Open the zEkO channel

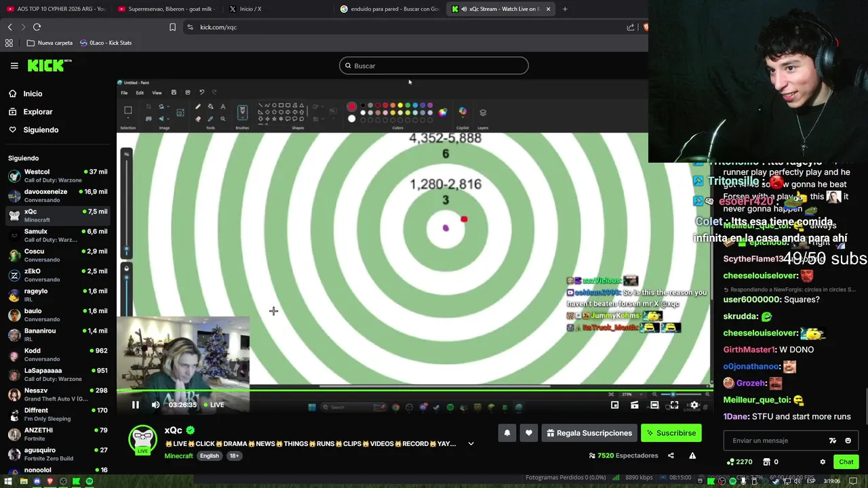coord(58,274)
